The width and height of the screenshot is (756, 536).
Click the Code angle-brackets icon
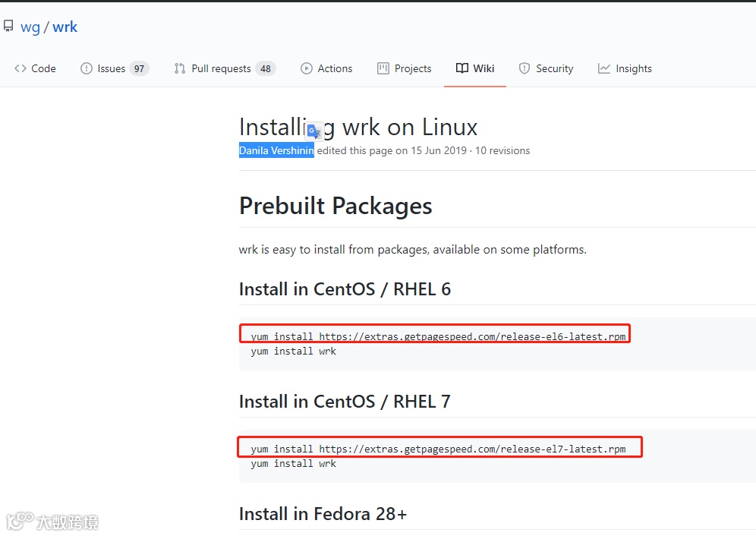[20, 68]
